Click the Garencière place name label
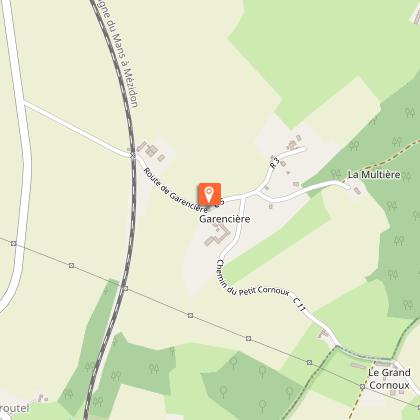This screenshot has height=420, width=420. pos(224,219)
